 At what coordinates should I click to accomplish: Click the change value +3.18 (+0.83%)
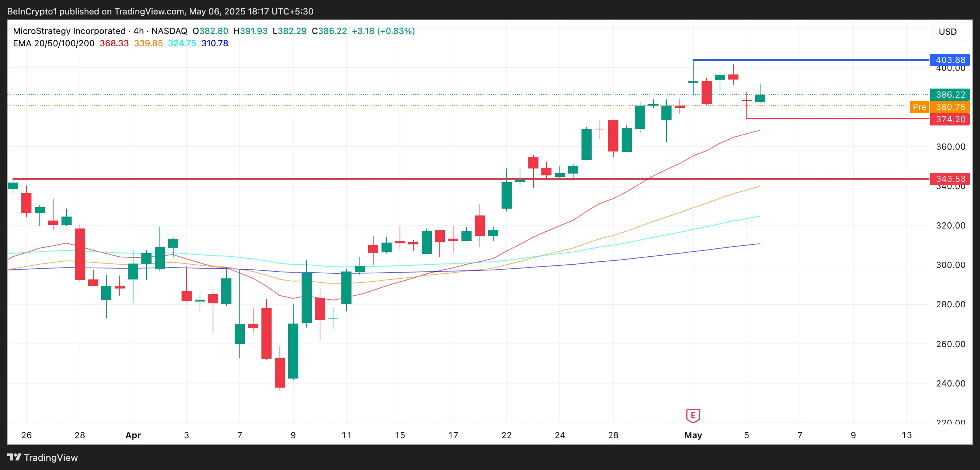point(383,31)
